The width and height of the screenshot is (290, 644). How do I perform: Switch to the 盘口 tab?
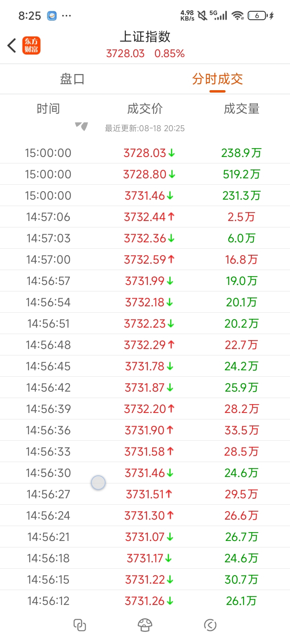tap(72, 79)
